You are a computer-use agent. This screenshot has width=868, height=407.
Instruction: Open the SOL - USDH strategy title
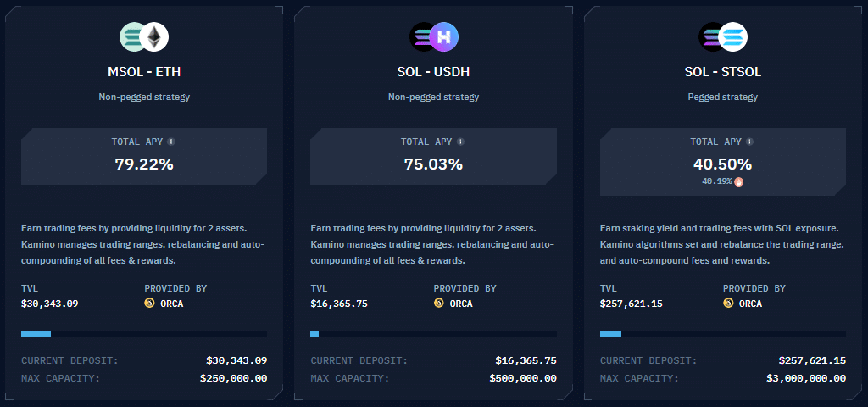click(433, 72)
